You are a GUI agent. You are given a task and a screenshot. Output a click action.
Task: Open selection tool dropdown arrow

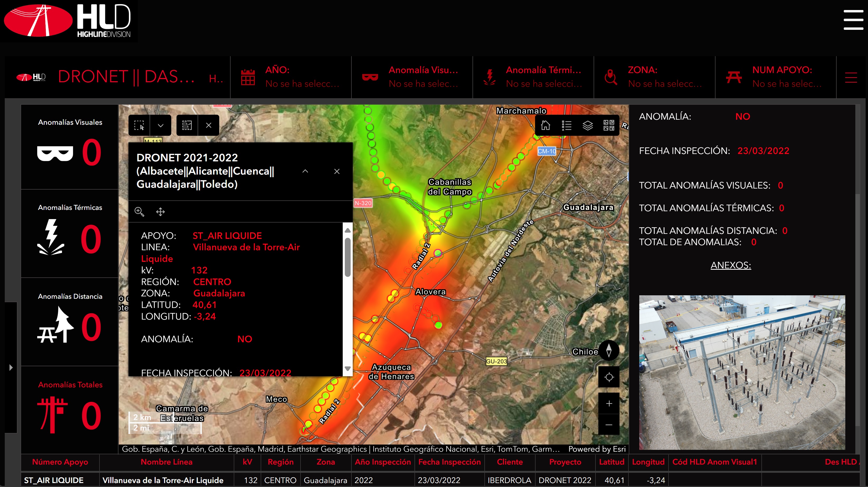click(x=161, y=125)
